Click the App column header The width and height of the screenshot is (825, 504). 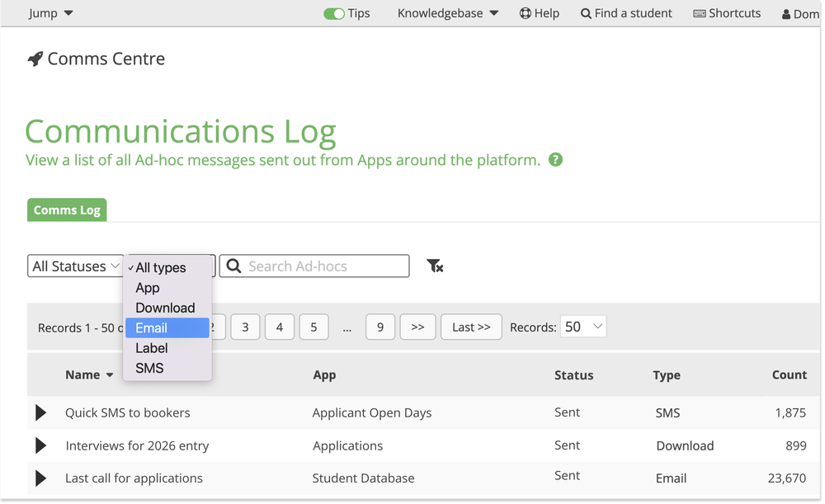(324, 375)
